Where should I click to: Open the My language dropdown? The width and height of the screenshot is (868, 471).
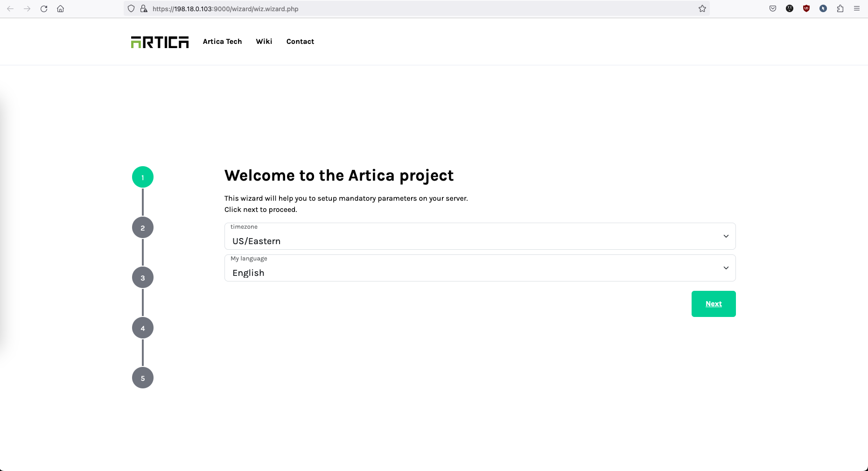[x=480, y=268]
